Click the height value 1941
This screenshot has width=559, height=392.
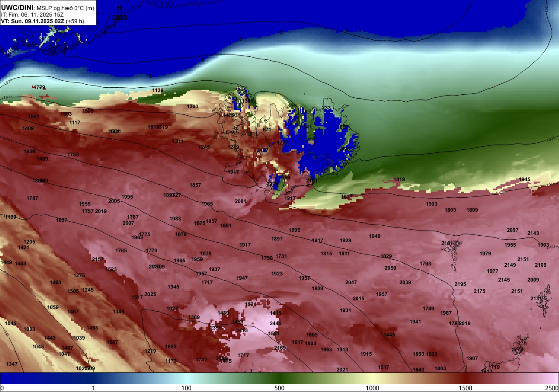(x=415, y=322)
